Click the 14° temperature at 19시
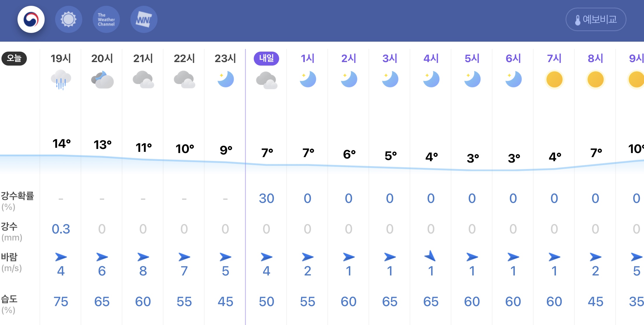 [62, 144]
